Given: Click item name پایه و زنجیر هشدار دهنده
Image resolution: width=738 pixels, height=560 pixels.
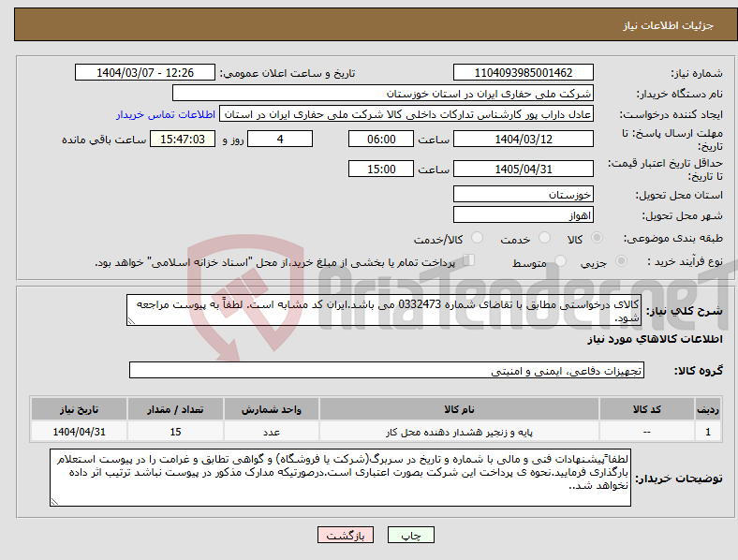Looking at the screenshot, I should [459, 432].
